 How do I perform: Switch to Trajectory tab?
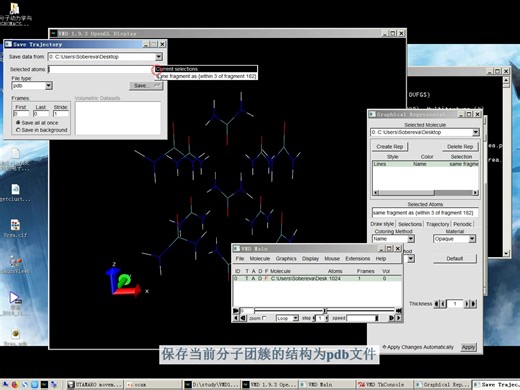pos(437,224)
